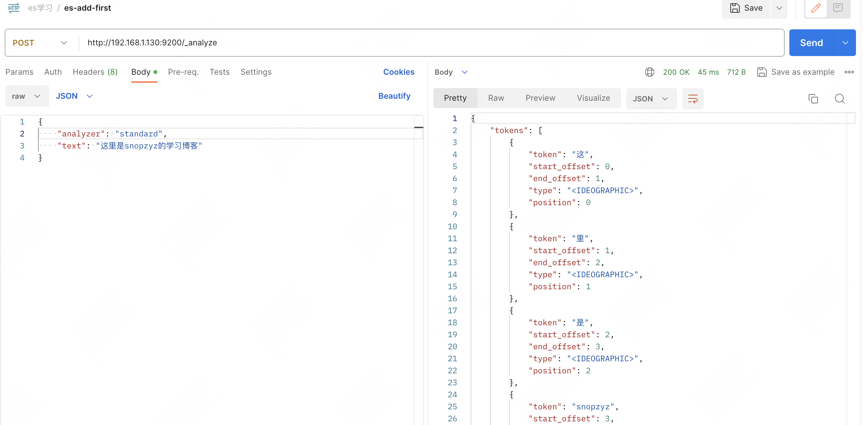The image size is (868, 425).
Task: Toggle line wrap icon in response
Action: [x=693, y=99]
